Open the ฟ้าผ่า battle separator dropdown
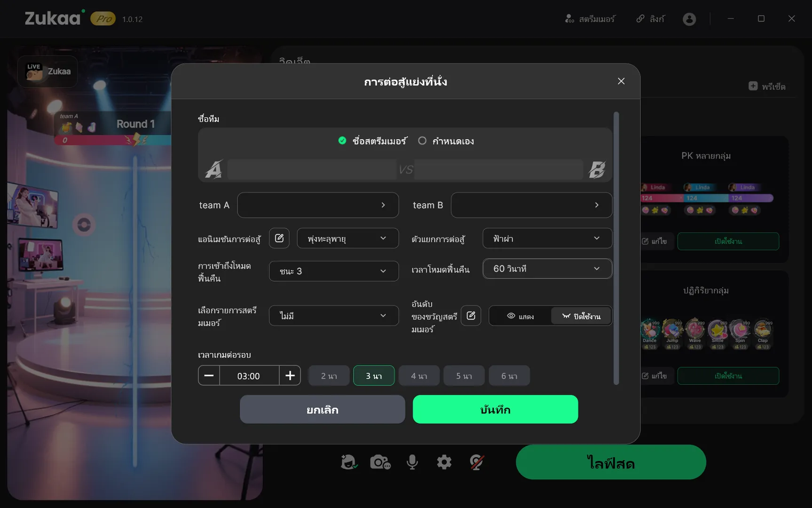The width and height of the screenshot is (812, 508). (547, 238)
